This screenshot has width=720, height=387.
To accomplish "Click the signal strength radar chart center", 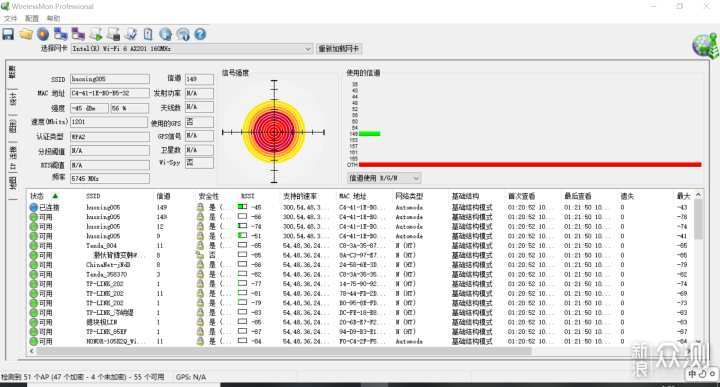I will (274, 132).
